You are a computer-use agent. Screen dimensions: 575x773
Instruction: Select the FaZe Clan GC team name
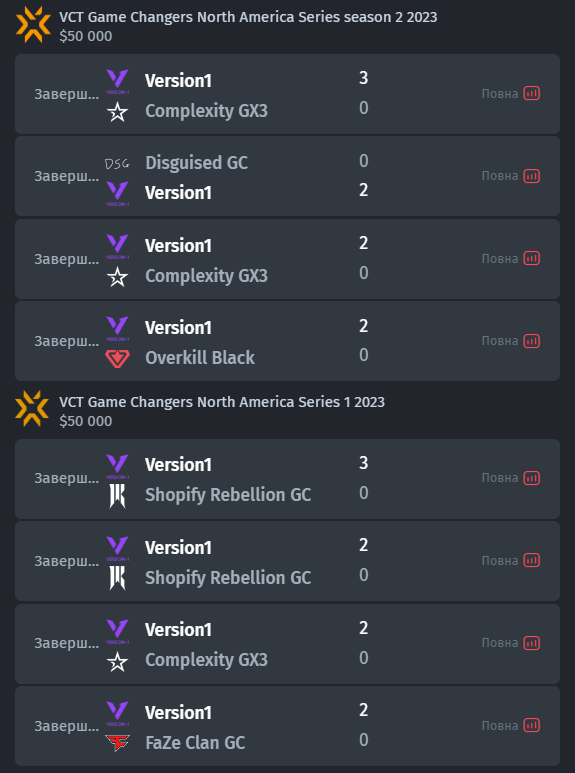tap(195, 742)
